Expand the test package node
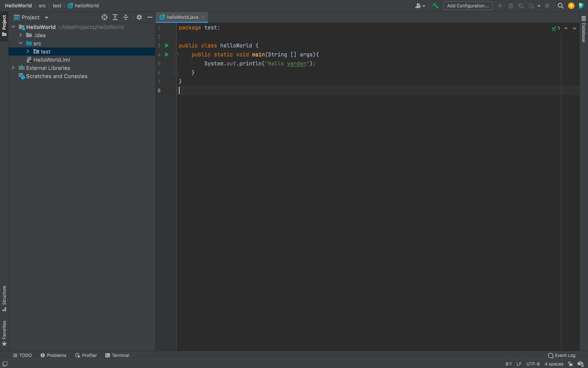 point(28,52)
